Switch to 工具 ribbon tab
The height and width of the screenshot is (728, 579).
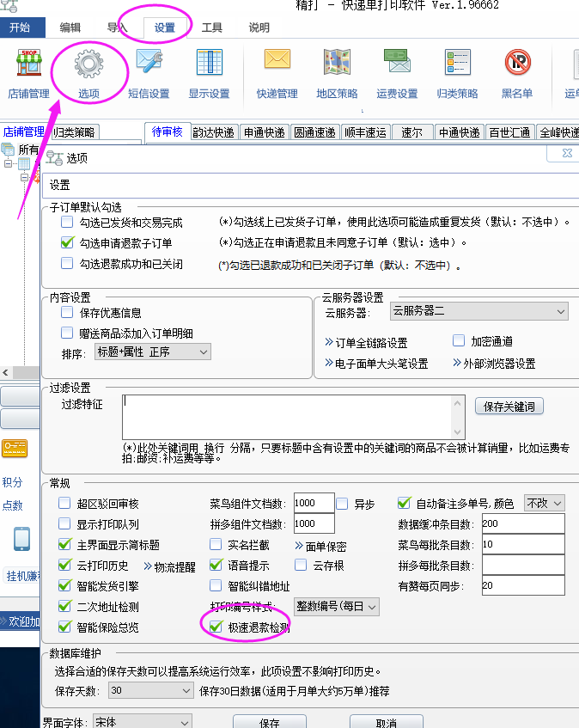tap(212, 28)
